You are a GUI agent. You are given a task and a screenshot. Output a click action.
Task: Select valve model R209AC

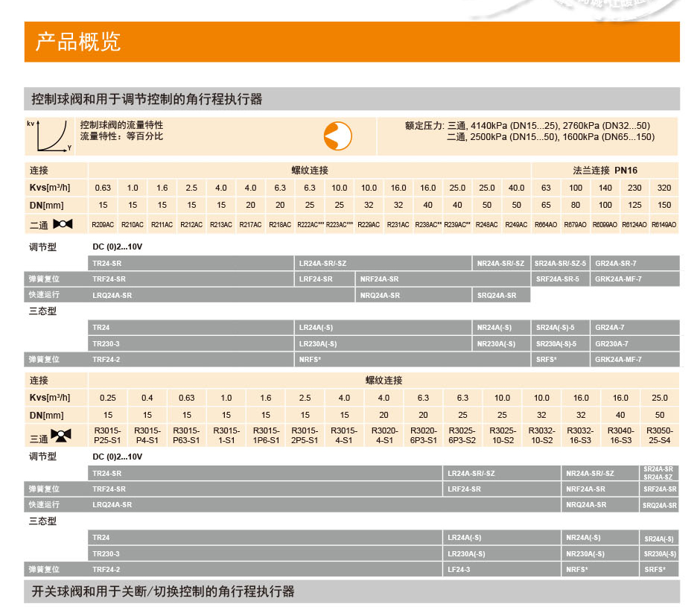(x=103, y=225)
